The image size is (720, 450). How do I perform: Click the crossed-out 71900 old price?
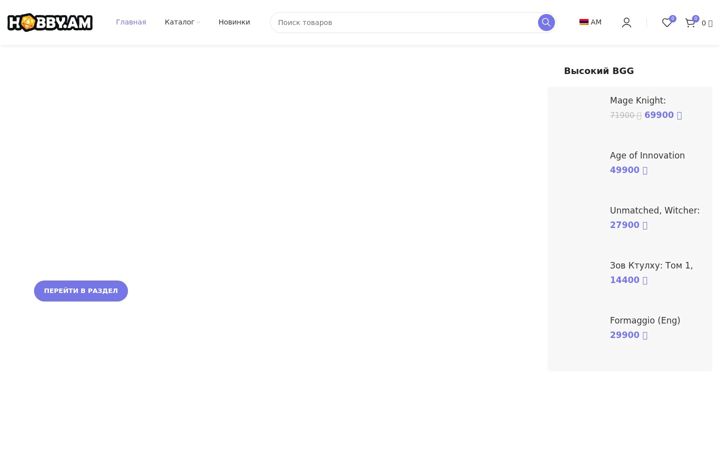(625, 115)
